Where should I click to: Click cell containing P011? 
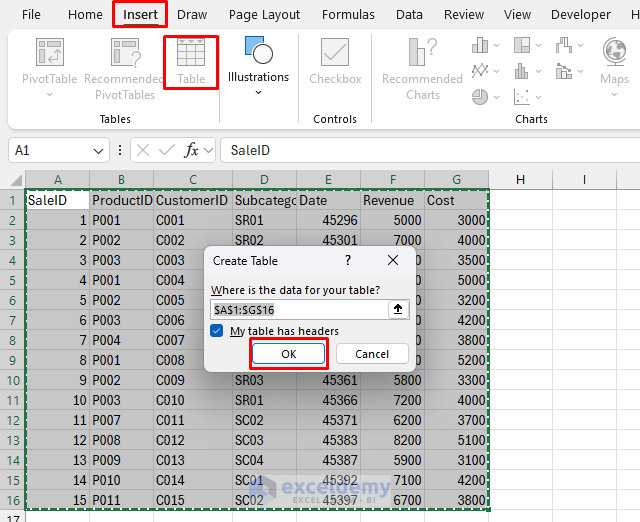(x=122, y=500)
